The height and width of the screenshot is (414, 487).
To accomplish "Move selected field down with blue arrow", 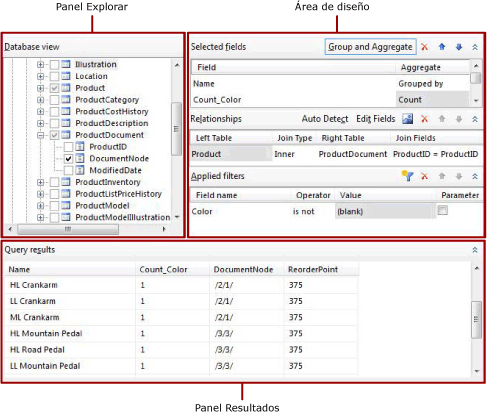I will tap(459, 47).
